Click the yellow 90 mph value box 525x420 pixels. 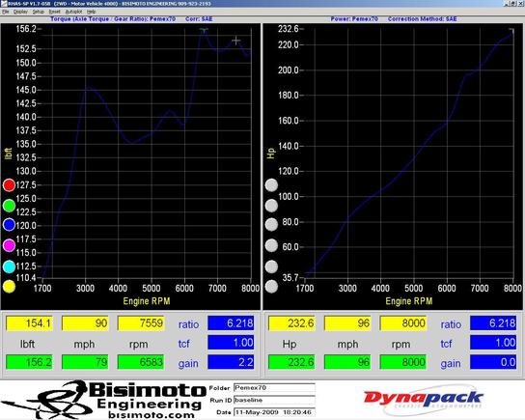point(85,323)
